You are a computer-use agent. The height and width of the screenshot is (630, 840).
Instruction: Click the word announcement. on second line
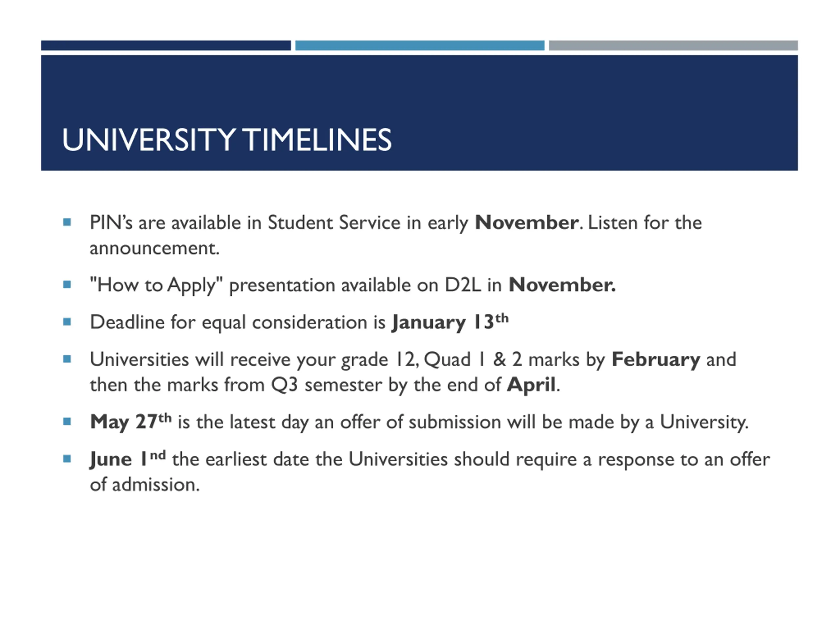coord(155,248)
